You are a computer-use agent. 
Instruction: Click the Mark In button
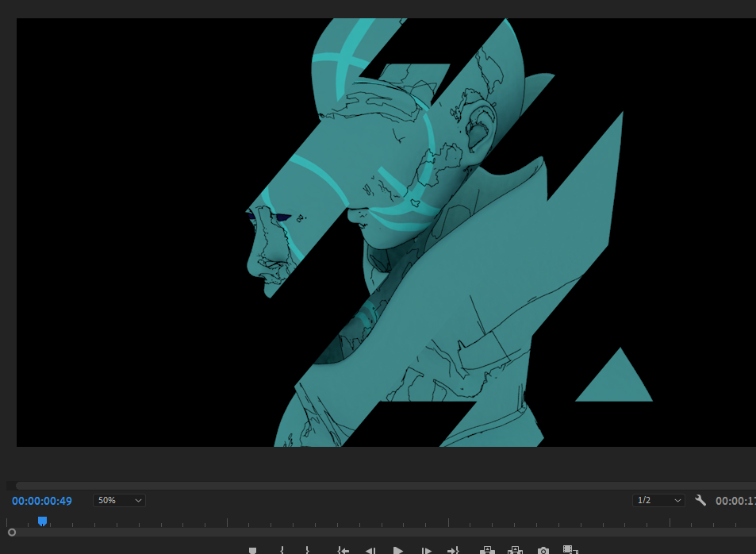(x=282, y=551)
